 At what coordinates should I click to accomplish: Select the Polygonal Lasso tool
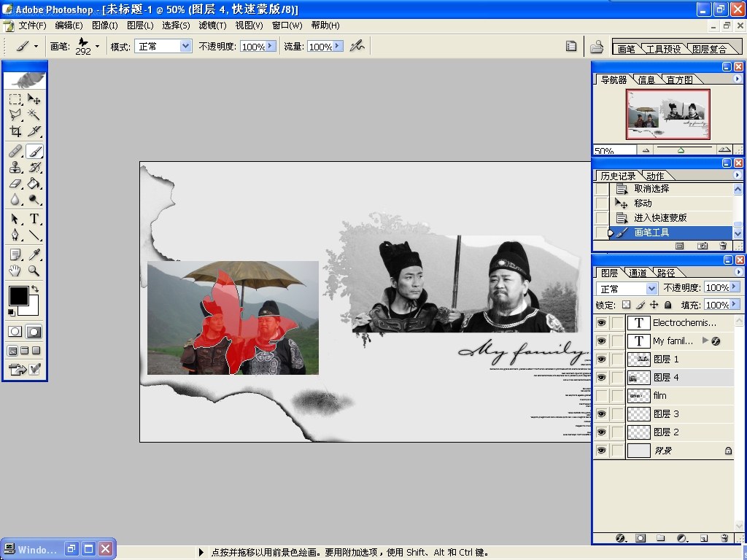pyautogui.click(x=15, y=114)
